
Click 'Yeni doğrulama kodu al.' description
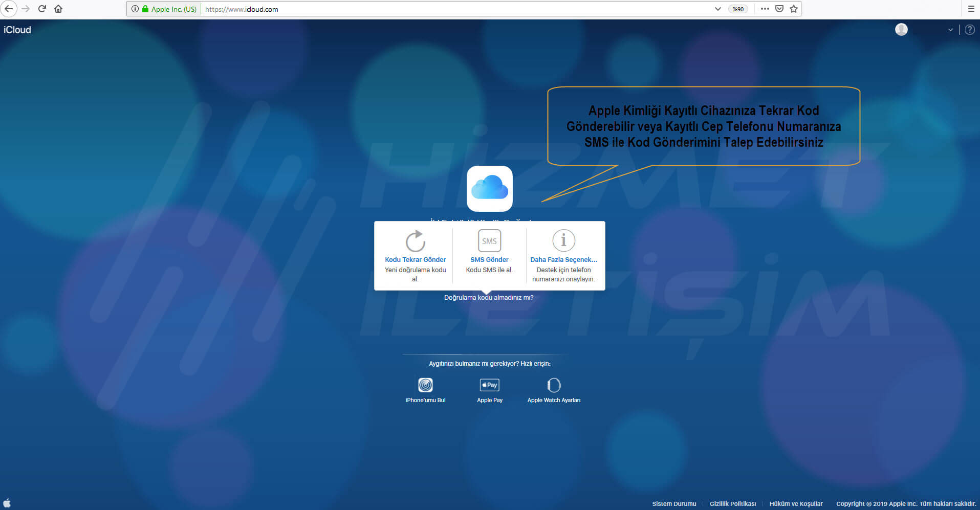click(416, 274)
